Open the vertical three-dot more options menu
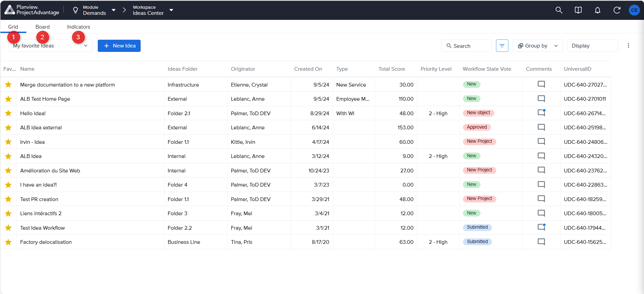Screen dimensions: 644x294 coord(628,46)
